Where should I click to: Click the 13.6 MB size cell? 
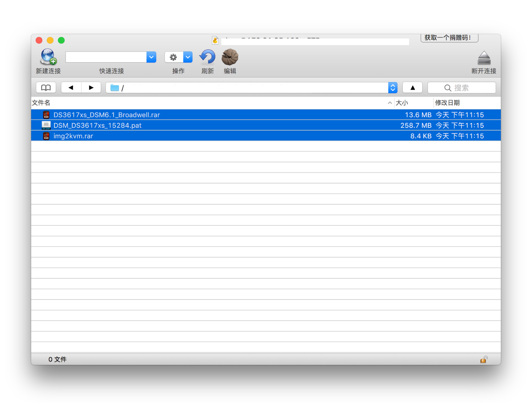(x=418, y=115)
